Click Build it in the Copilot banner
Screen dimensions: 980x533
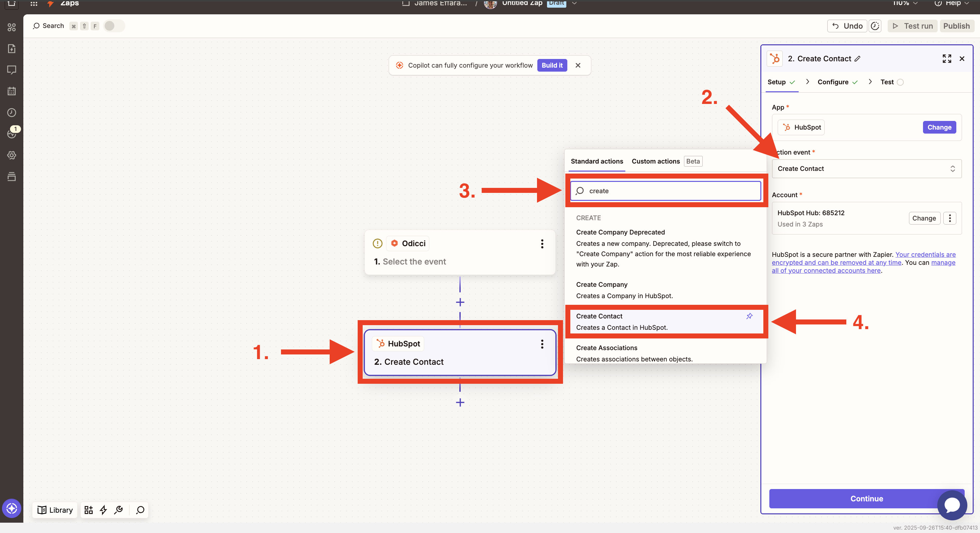tap(552, 65)
